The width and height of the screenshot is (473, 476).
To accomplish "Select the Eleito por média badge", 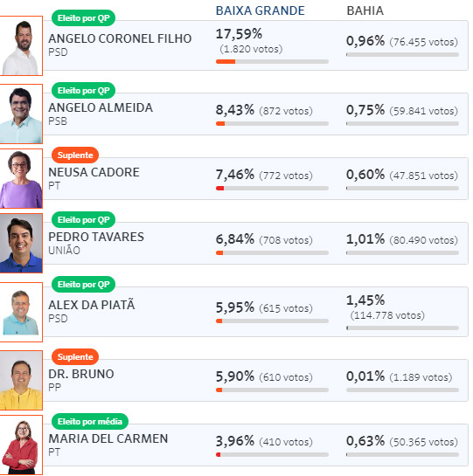I will [90, 421].
